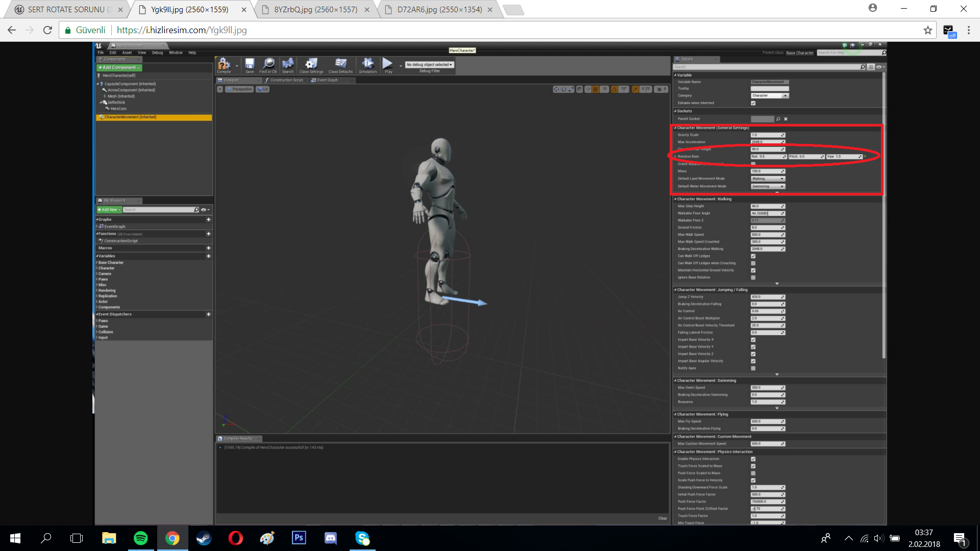Start Simulation from the toolbar

tap(367, 65)
